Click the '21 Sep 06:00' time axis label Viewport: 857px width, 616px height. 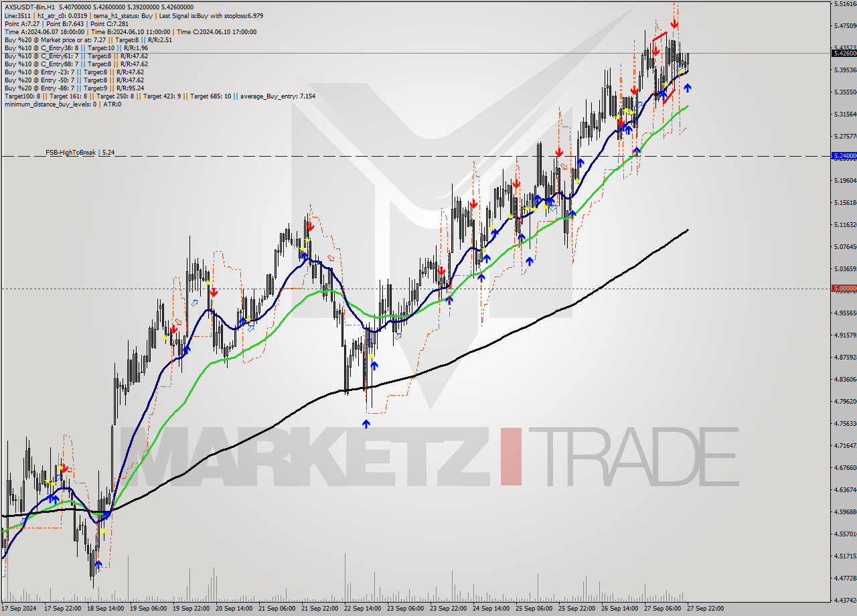(x=277, y=609)
